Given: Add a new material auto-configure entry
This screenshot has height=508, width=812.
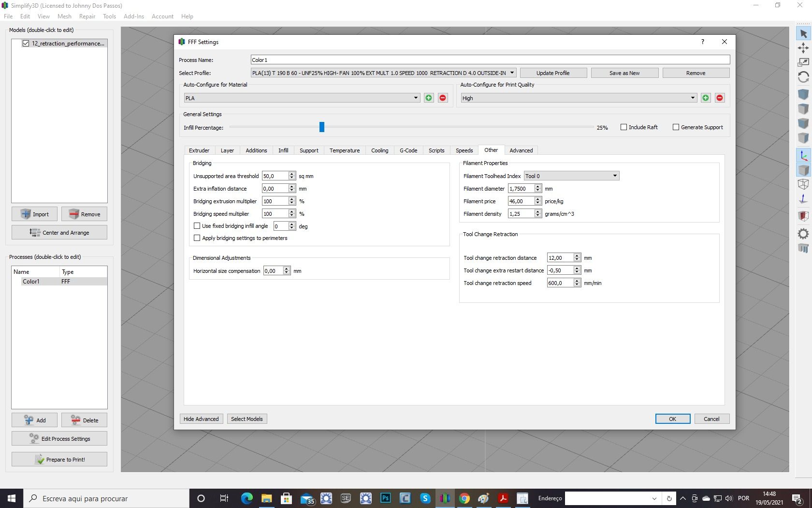Looking at the screenshot, I should 429,98.
